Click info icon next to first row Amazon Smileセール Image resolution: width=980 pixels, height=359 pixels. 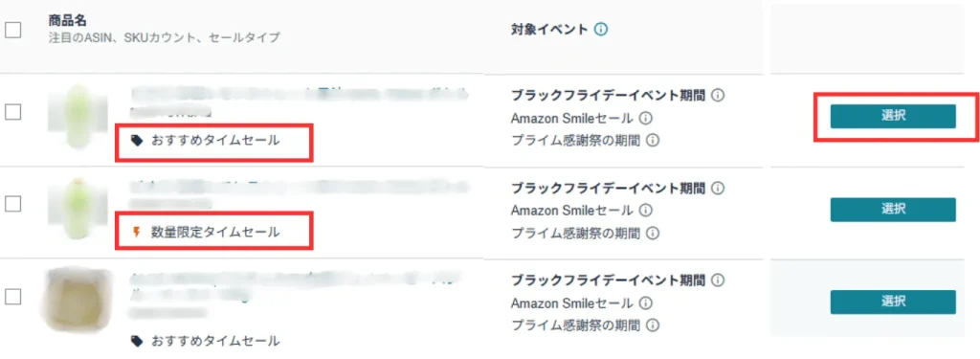click(x=646, y=118)
